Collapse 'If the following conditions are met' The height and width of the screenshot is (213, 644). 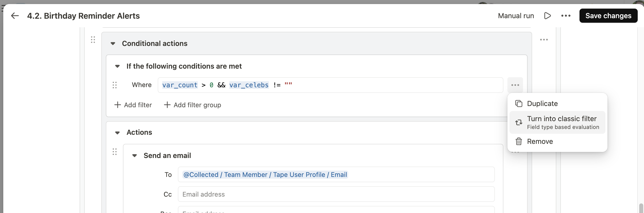[117, 66]
